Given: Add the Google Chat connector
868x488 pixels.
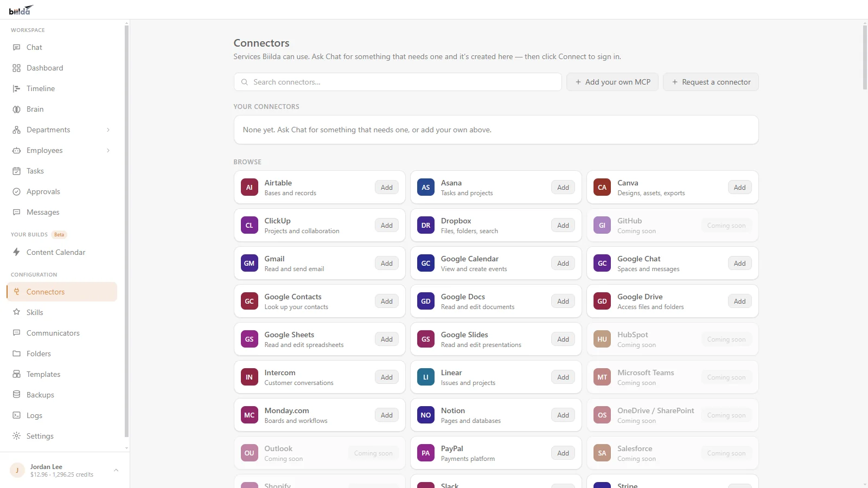Looking at the screenshot, I should [x=739, y=263].
